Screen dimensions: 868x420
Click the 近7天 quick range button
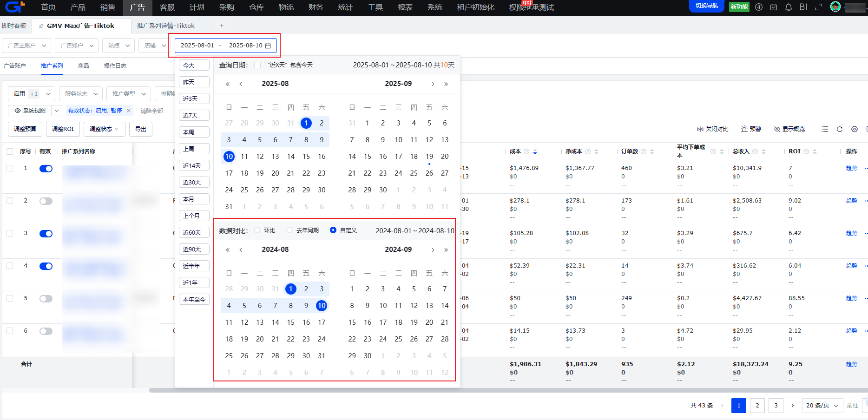pyautogui.click(x=194, y=115)
